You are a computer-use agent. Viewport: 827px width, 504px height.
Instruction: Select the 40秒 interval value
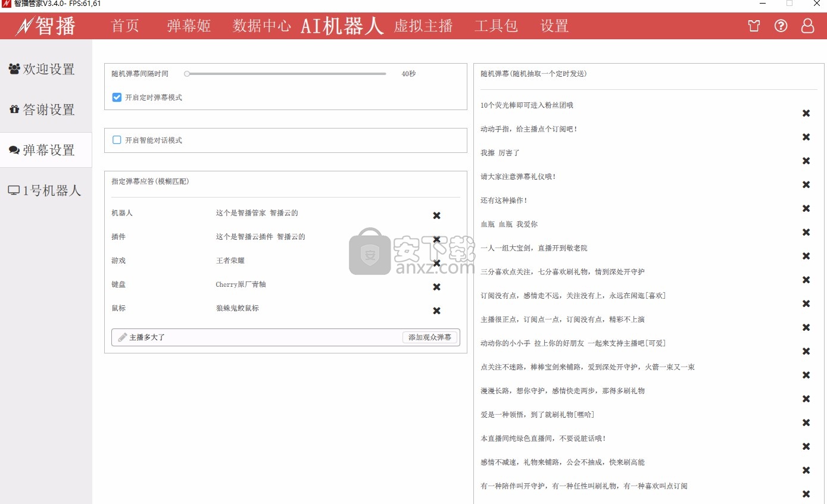[x=408, y=74]
